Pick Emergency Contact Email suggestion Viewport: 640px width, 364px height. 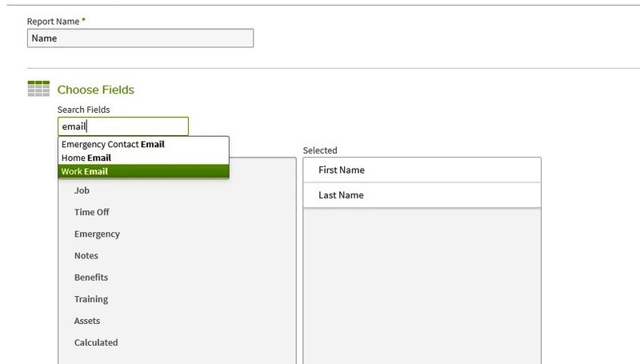(x=113, y=145)
